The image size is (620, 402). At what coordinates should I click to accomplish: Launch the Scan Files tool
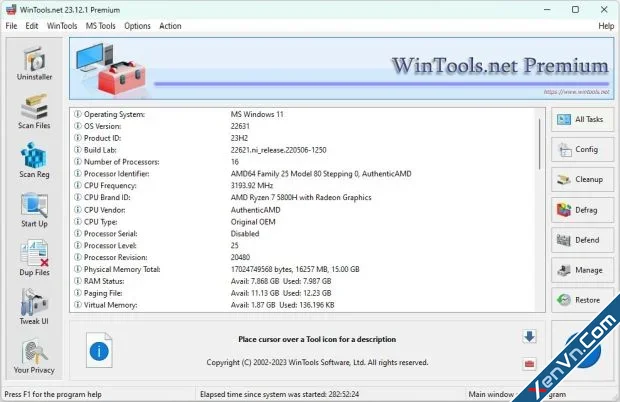tap(34, 112)
